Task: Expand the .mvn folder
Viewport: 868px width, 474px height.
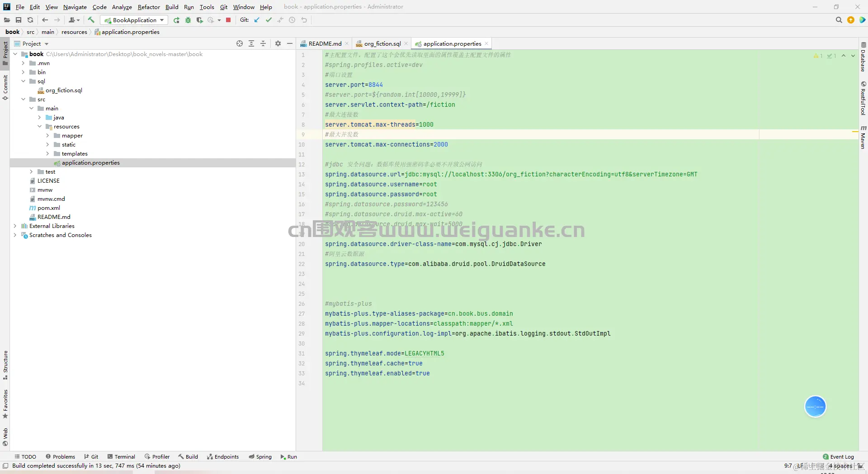Action: tap(23, 63)
